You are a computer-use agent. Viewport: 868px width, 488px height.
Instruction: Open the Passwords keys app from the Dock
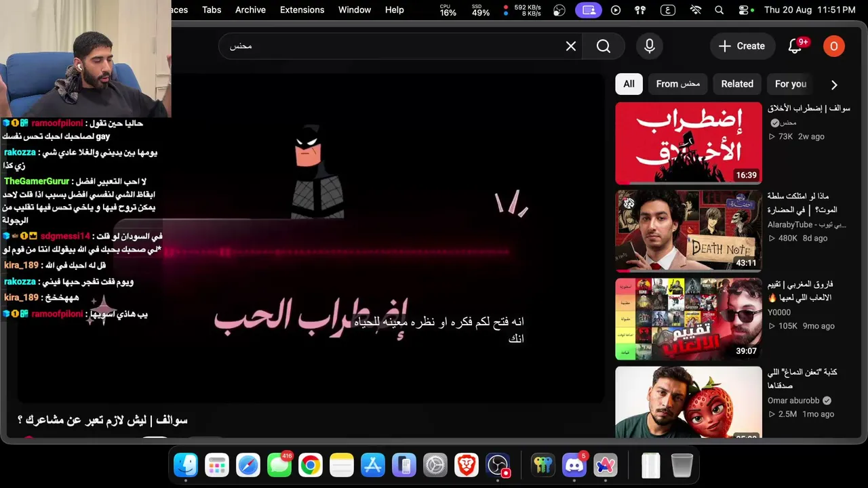543,465
